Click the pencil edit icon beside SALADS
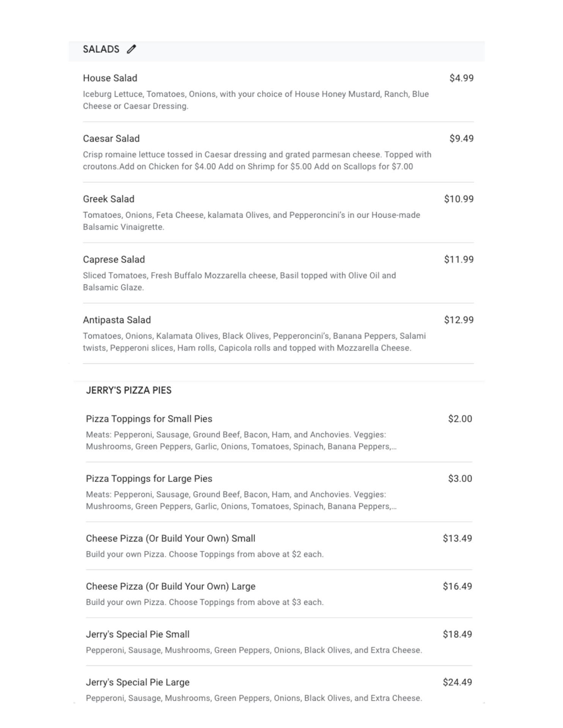The height and width of the screenshot is (728, 563). point(131,49)
